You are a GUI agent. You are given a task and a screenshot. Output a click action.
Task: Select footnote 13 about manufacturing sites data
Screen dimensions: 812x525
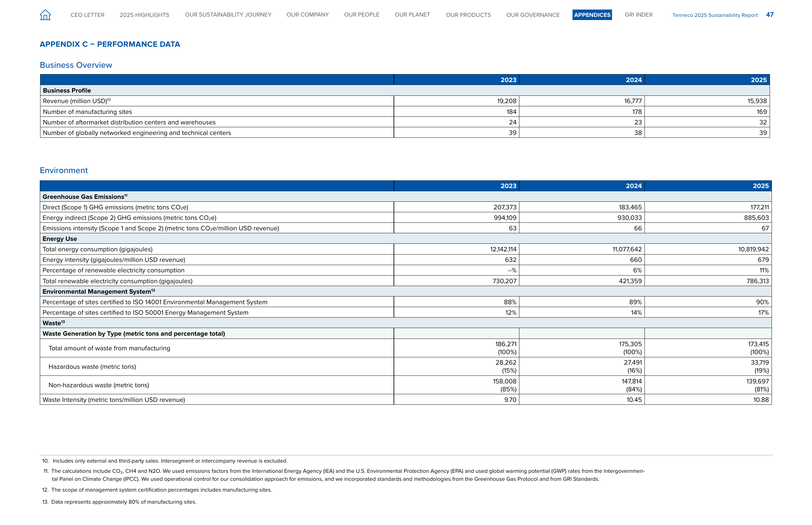click(119, 502)
